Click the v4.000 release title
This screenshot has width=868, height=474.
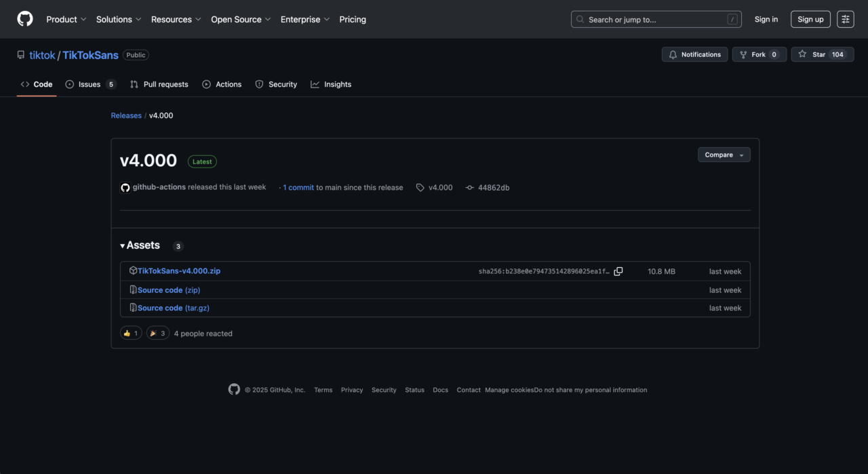[x=149, y=161]
